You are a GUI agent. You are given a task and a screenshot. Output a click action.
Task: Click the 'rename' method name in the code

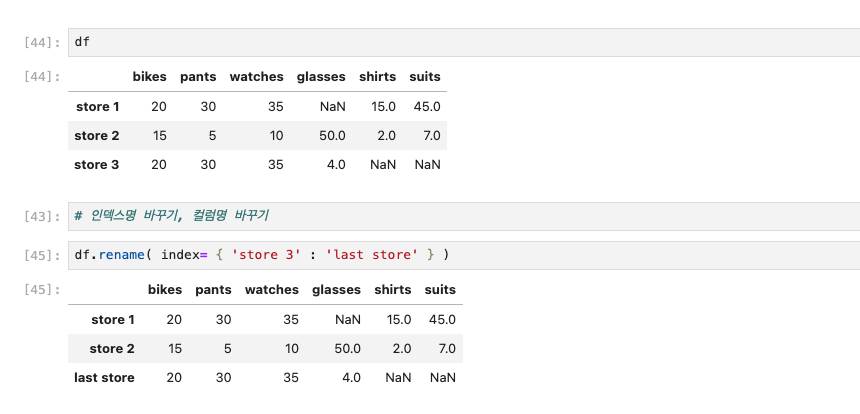coord(121,255)
